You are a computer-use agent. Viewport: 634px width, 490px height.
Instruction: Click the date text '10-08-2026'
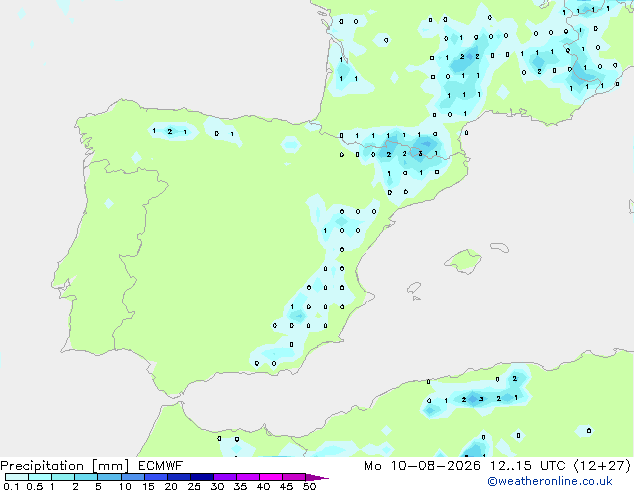435,466
